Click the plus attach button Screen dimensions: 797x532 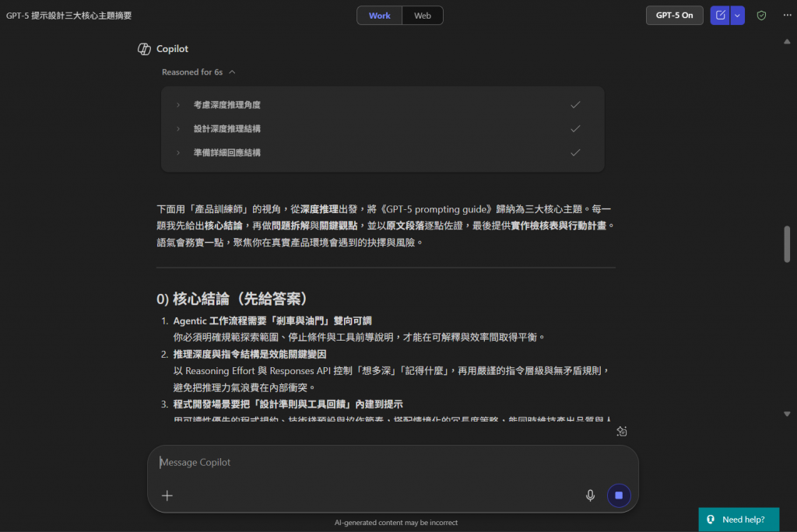[x=167, y=495]
